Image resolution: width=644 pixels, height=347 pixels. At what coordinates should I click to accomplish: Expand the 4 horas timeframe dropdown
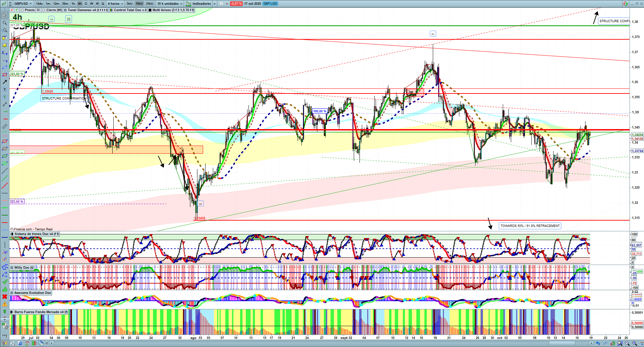(x=115, y=4)
